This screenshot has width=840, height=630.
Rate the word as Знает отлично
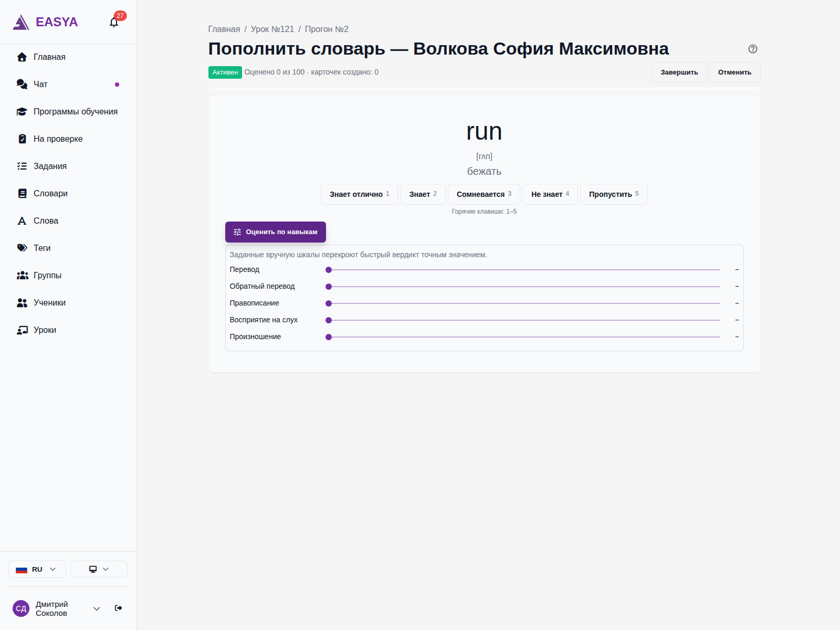tap(360, 194)
